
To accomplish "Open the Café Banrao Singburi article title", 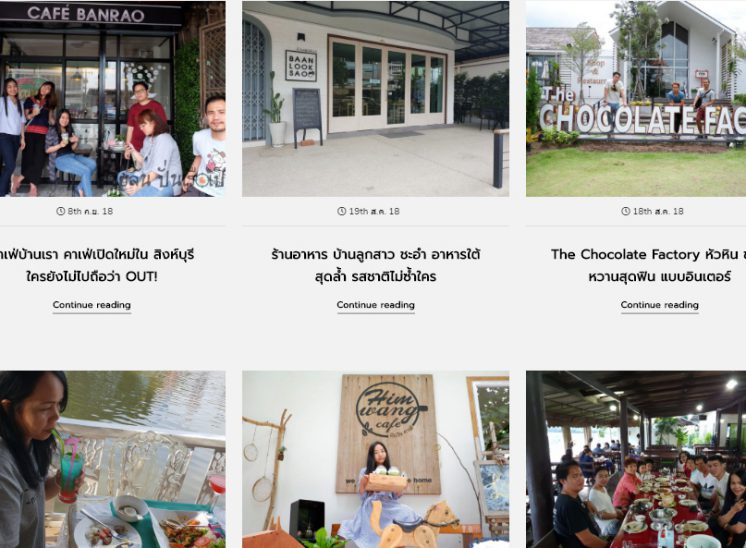I will [x=97, y=265].
